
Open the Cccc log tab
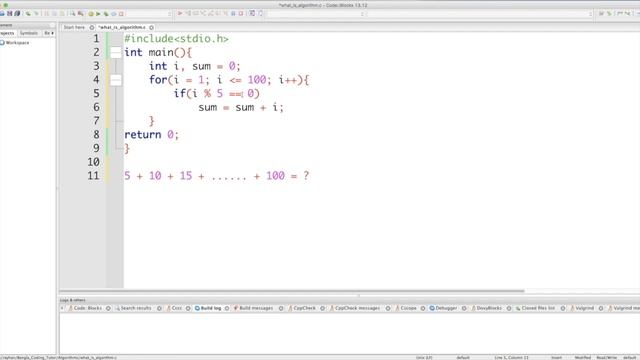(174, 308)
